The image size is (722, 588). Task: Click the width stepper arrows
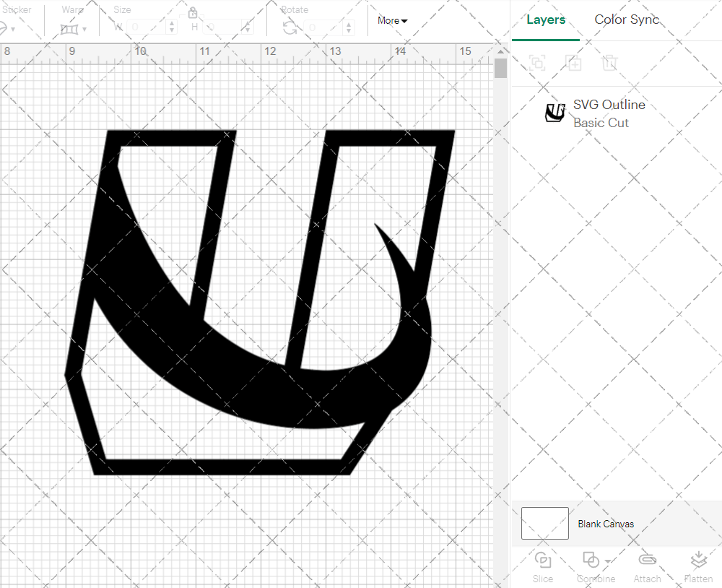172,27
